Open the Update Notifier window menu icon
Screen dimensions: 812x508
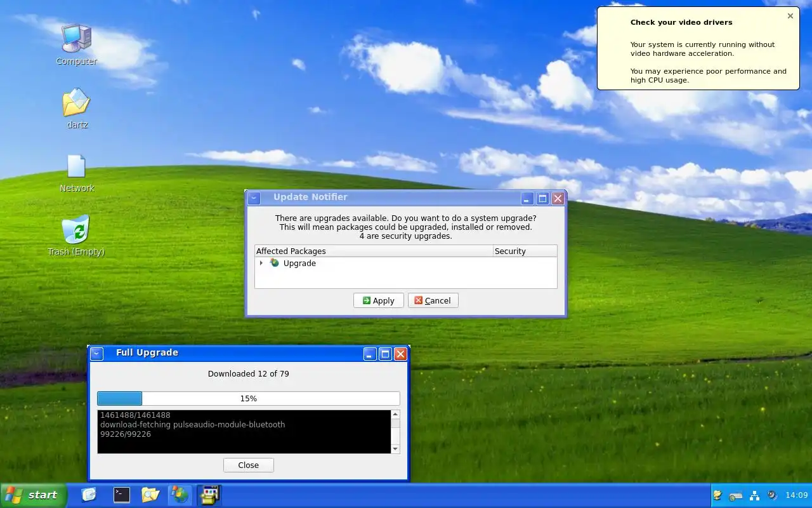[x=254, y=198]
